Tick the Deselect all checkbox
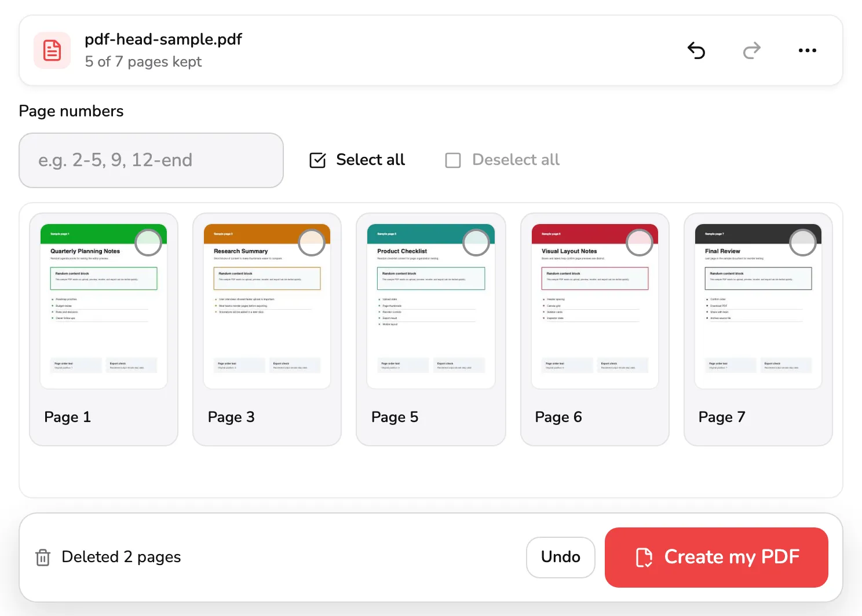This screenshot has width=862, height=616. (x=453, y=160)
